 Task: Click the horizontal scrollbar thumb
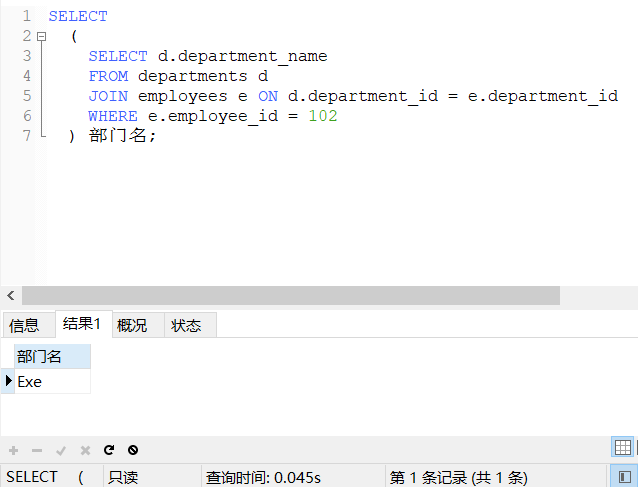click(290, 296)
